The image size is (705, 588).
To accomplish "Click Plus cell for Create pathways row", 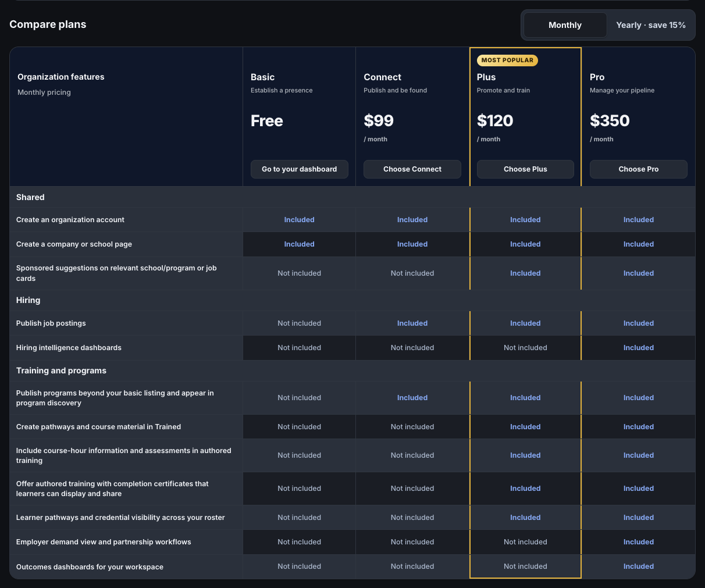I will pyautogui.click(x=525, y=427).
